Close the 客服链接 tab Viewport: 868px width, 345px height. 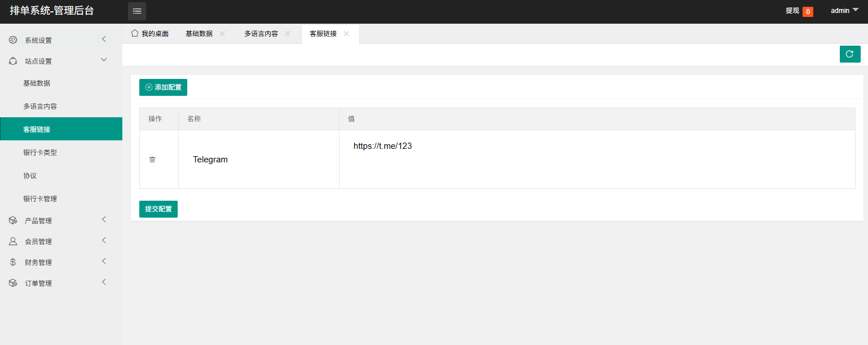(x=346, y=34)
